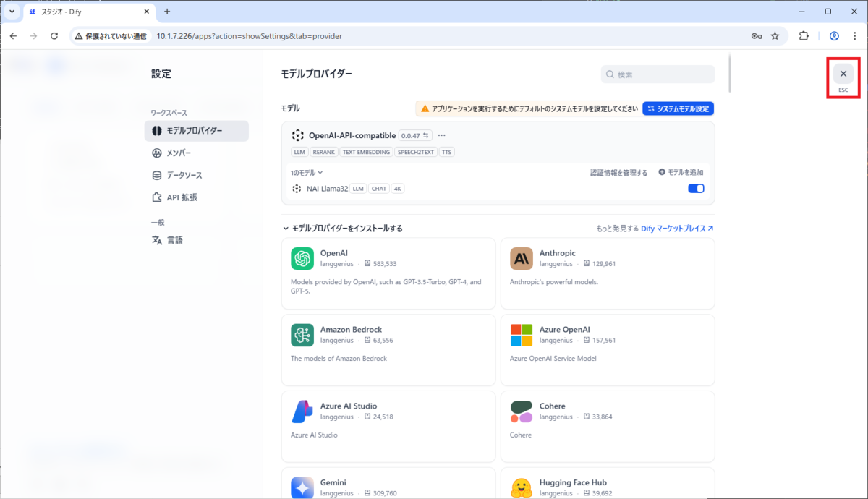Click the OpenAI description text
The image size is (868, 499).
pyautogui.click(x=386, y=286)
